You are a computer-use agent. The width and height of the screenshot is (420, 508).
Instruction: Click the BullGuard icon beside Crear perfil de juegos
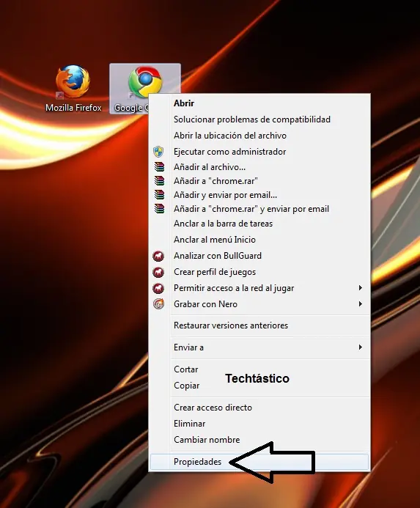pyautogui.click(x=158, y=272)
